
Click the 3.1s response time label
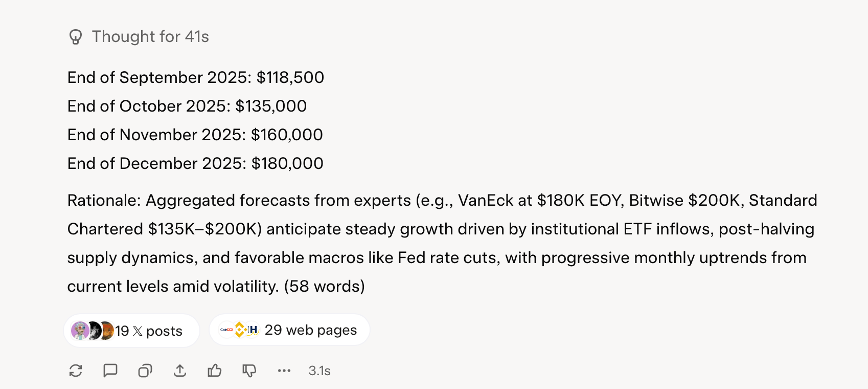tap(319, 371)
